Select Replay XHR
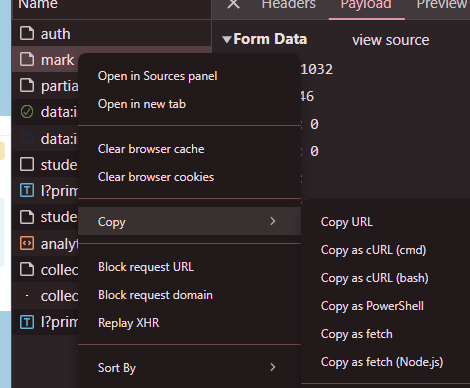Viewport: 470px width, 388px height. point(189,323)
